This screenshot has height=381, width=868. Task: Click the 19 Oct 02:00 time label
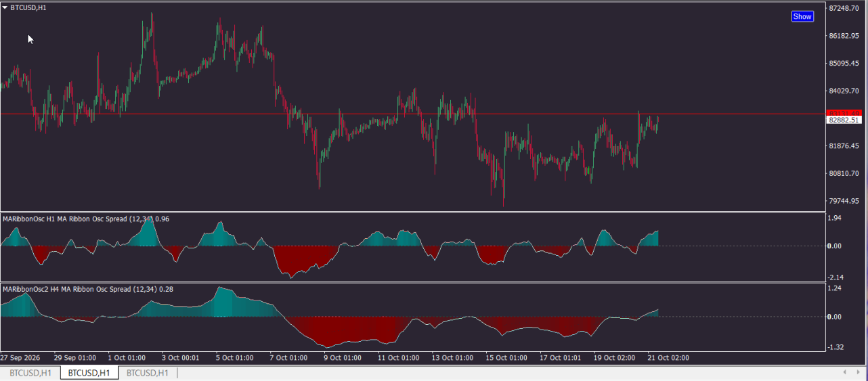click(615, 358)
